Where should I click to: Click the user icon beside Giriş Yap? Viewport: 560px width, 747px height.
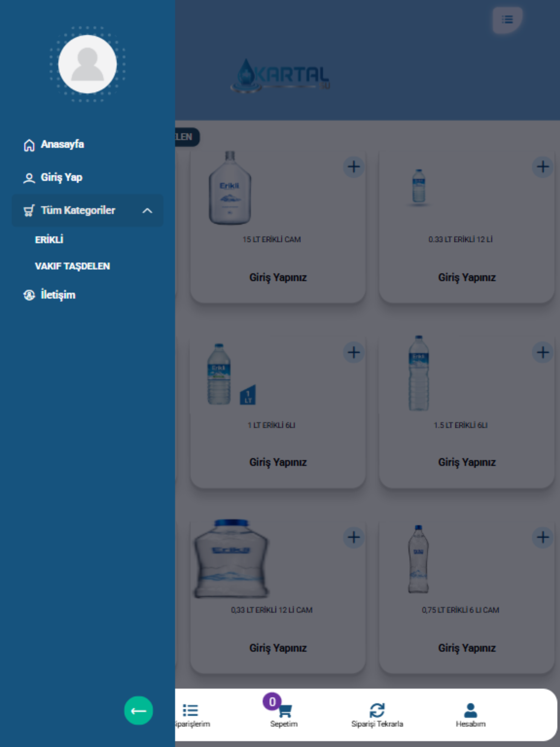coord(29,178)
